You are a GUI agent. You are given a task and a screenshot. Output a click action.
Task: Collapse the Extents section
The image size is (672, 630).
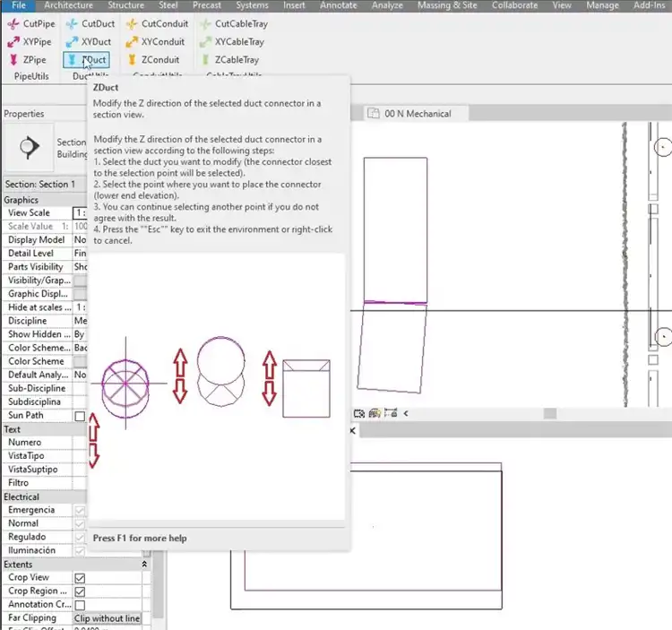coord(144,565)
